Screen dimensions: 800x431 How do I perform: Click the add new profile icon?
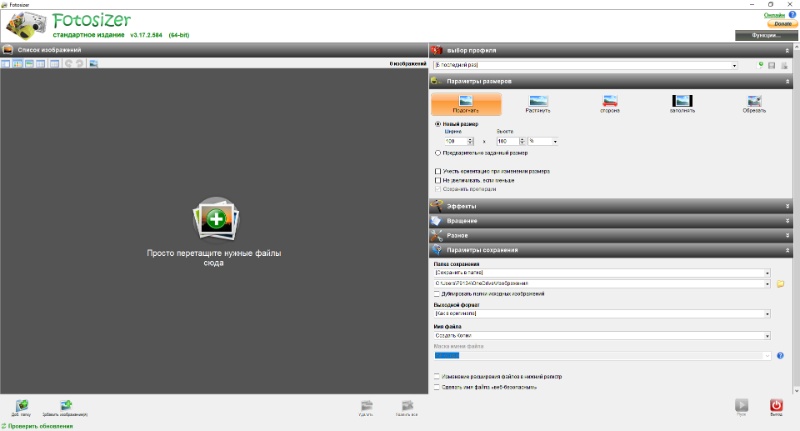click(760, 65)
